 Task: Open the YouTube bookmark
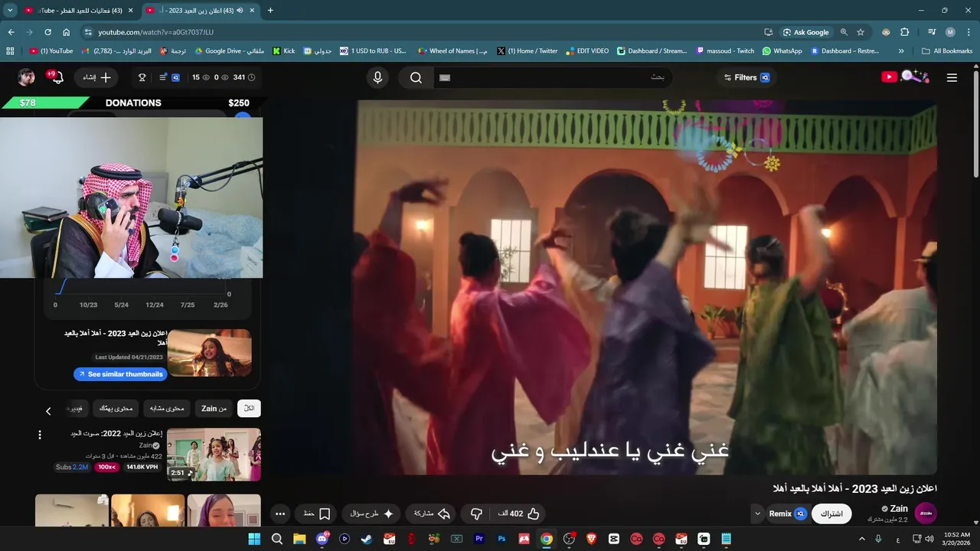[51, 51]
